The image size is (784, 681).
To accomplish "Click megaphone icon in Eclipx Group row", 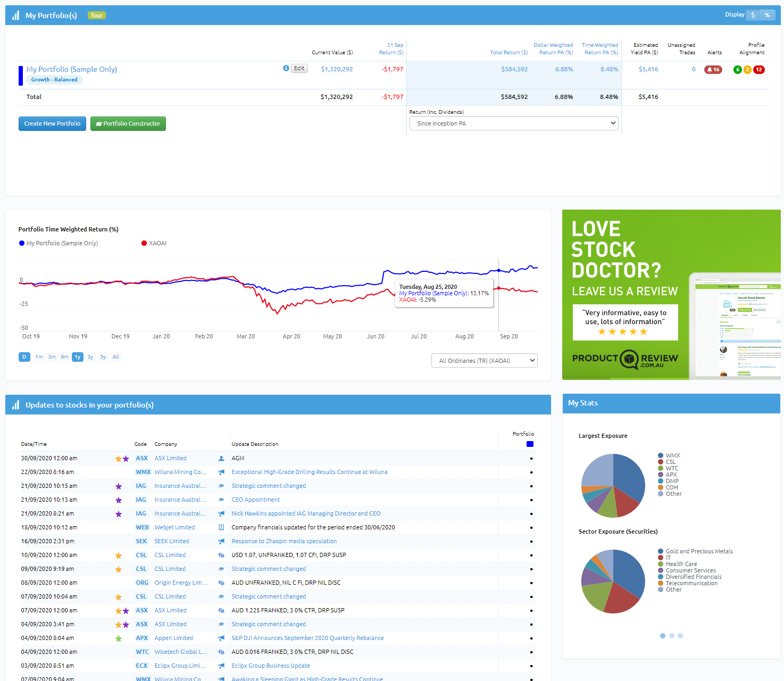I will pyautogui.click(x=221, y=666).
